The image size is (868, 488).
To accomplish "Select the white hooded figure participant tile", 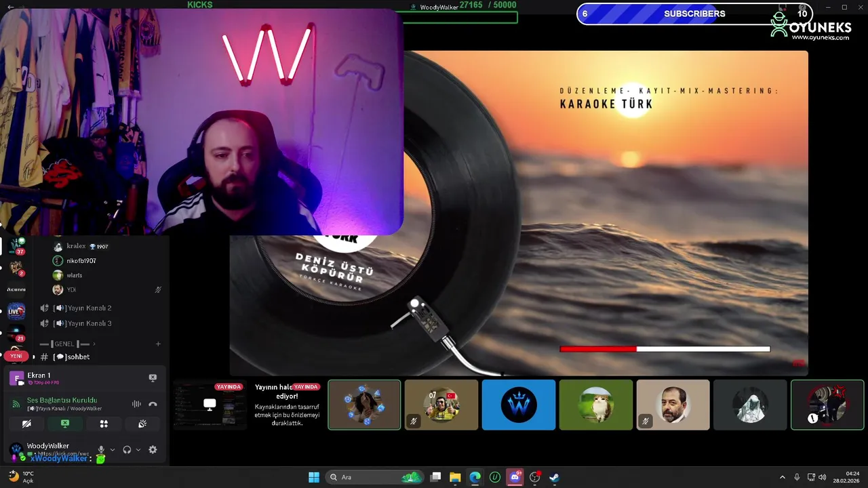I will pyautogui.click(x=751, y=405).
